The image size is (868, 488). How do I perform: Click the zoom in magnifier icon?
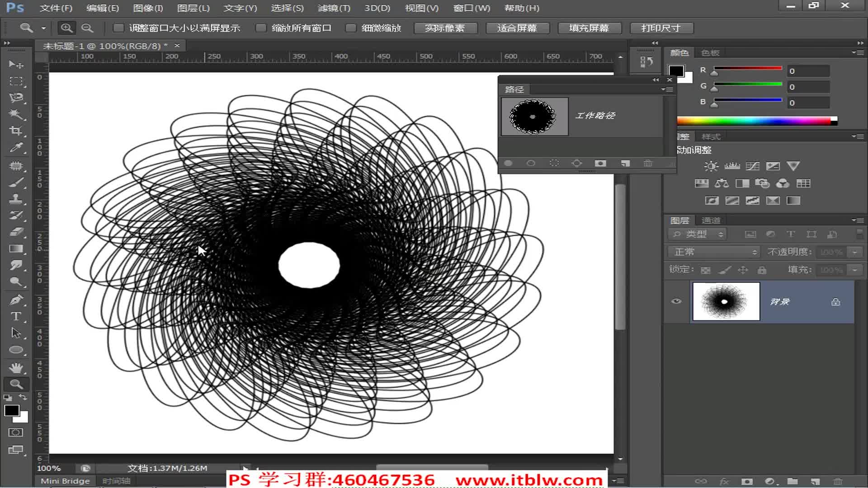66,28
